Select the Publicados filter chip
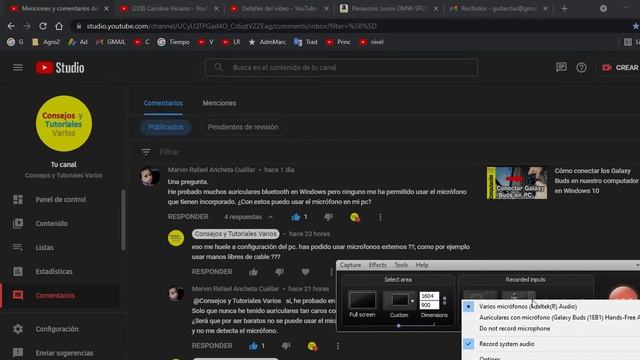The image size is (640, 360). [165, 127]
